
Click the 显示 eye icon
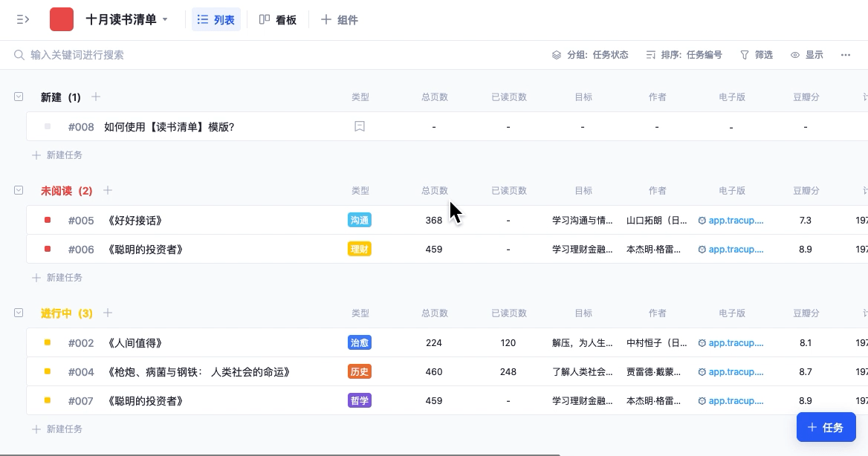[795, 54]
